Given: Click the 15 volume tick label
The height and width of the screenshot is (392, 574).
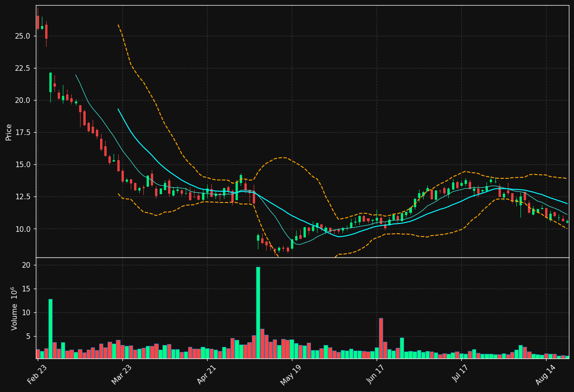Looking at the screenshot, I should pos(27,289).
